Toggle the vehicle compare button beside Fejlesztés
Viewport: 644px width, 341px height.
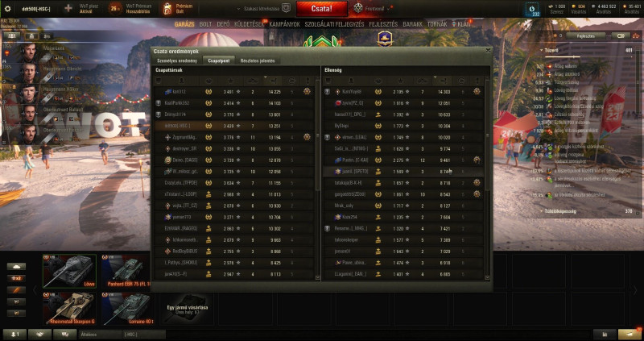click(621, 35)
